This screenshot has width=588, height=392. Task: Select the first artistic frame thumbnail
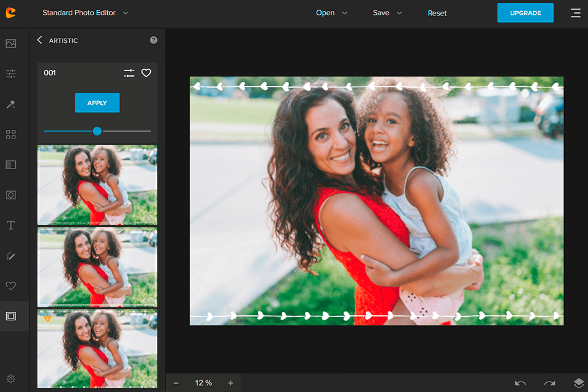click(x=97, y=185)
